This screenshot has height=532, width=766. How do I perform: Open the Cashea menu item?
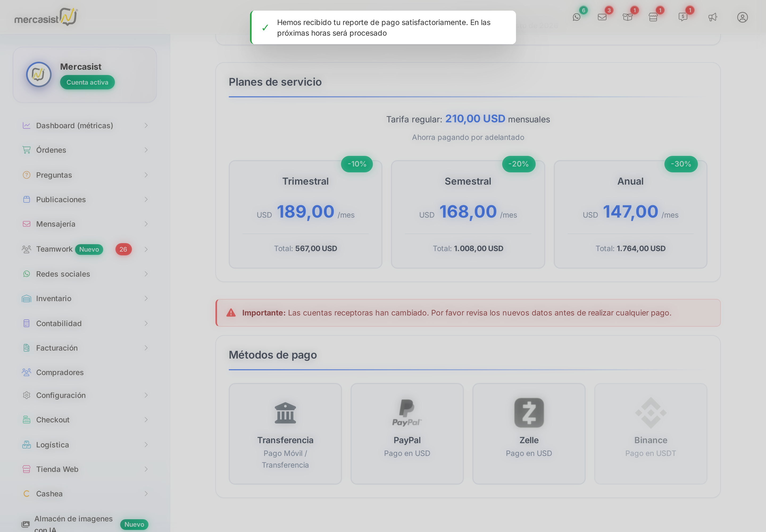pyautogui.click(x=85, y=494)
